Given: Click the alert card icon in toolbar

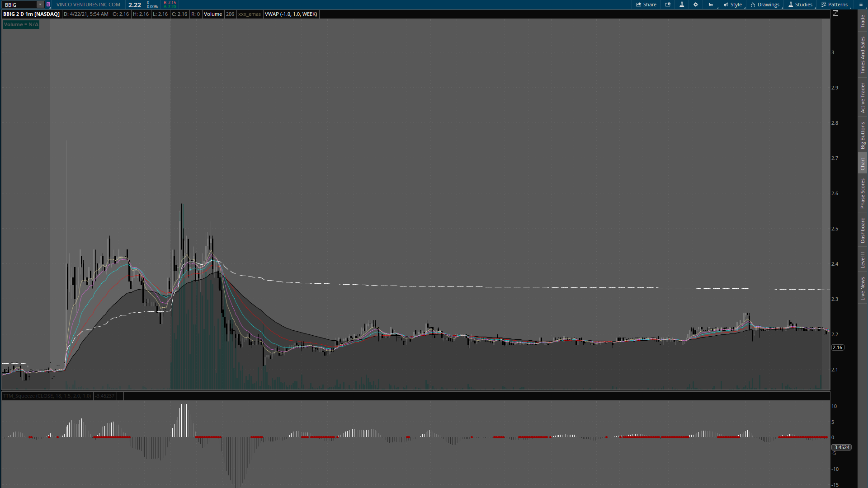Looking at the screenshot, I should (668, 5).
